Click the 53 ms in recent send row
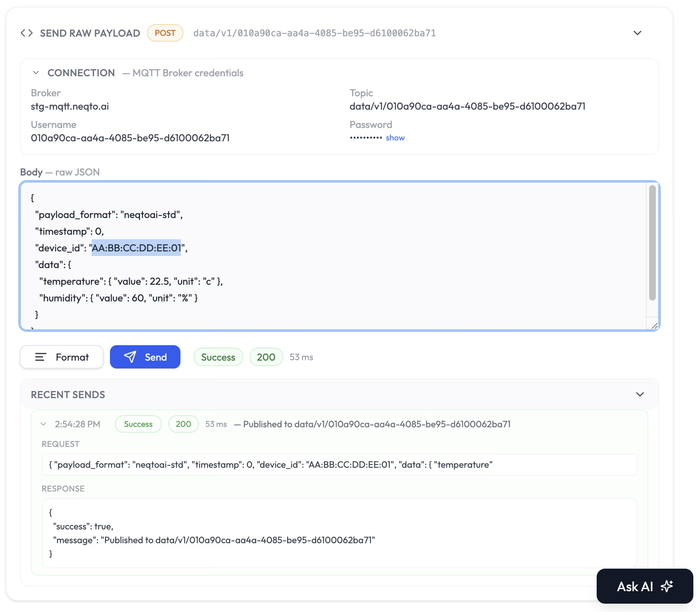 (x=216, y=424)
